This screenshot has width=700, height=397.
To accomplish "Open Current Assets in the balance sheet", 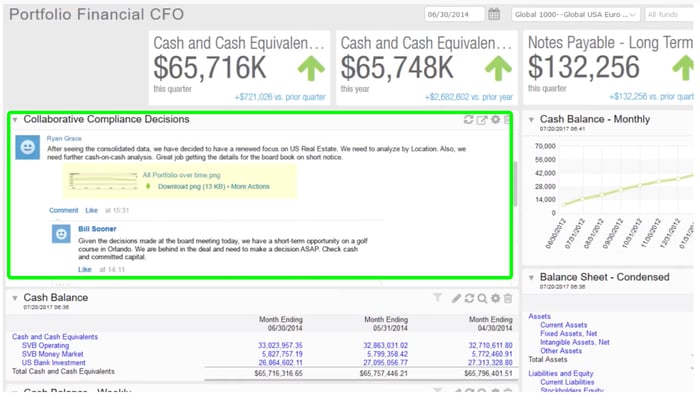I will pyautogui.click(x=563, y=325).
